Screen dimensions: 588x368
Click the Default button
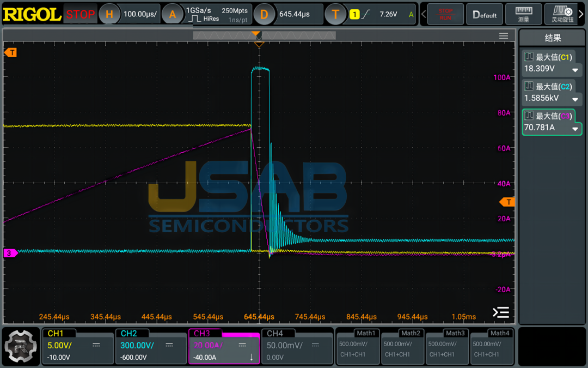click(x=485, y=14)
